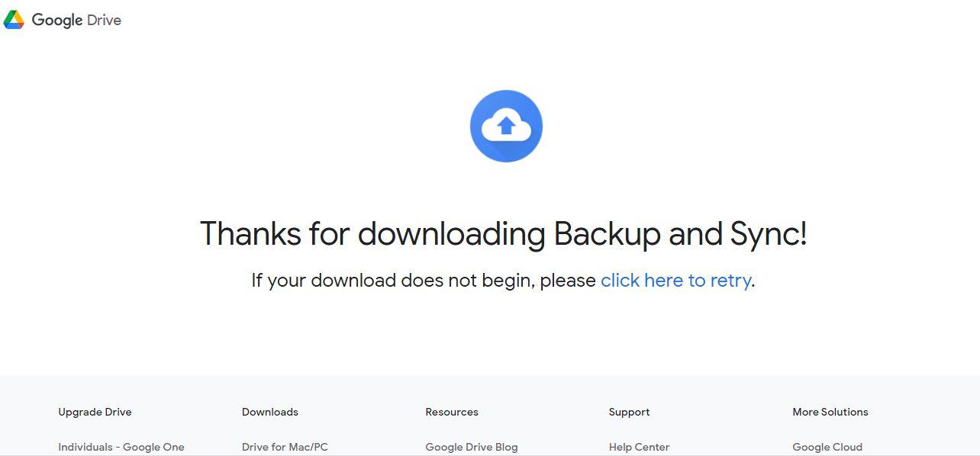980x456 pixels.
Task: Select the 'Upgrade Drive' footer heading
Action: [95, 412]
